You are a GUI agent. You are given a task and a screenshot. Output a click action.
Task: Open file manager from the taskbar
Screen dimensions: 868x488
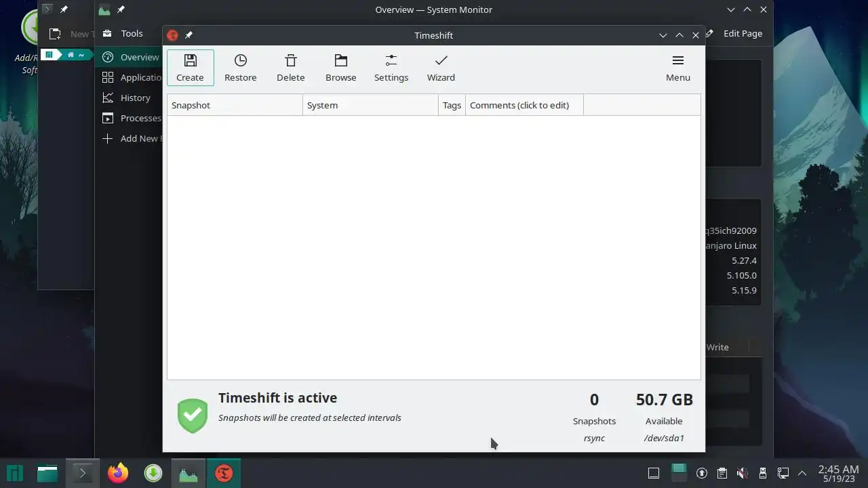coord(47,473)
